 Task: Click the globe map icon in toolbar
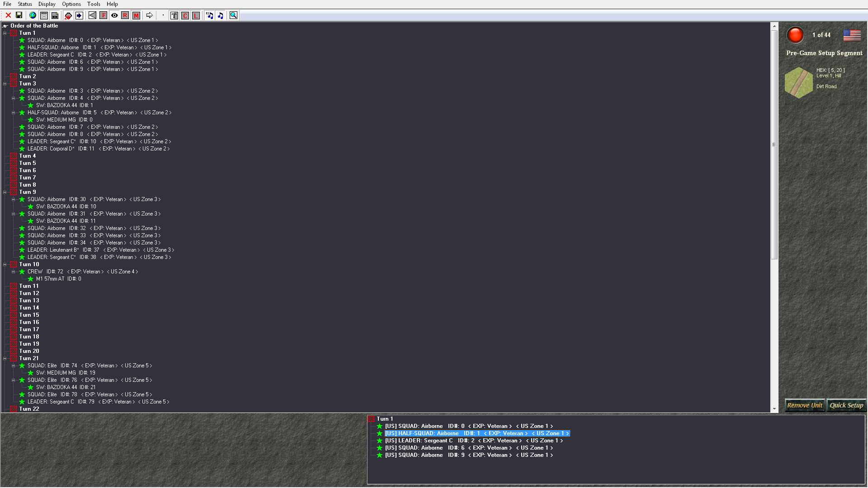point(33,15)
